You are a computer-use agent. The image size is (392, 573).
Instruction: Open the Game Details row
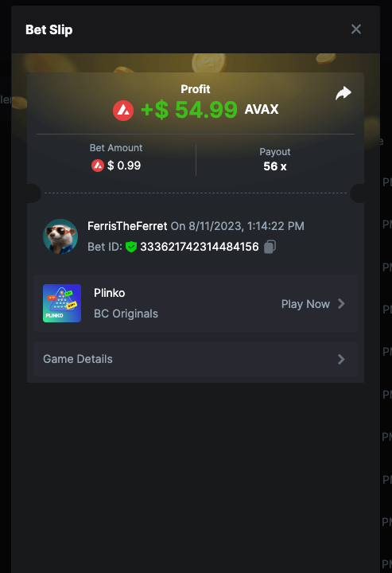click(x=196, y=359)
